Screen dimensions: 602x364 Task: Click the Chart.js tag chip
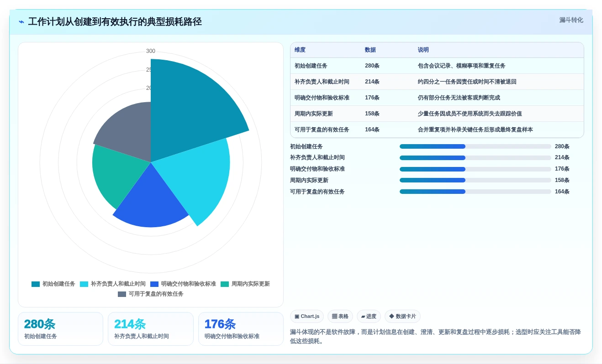307,317
